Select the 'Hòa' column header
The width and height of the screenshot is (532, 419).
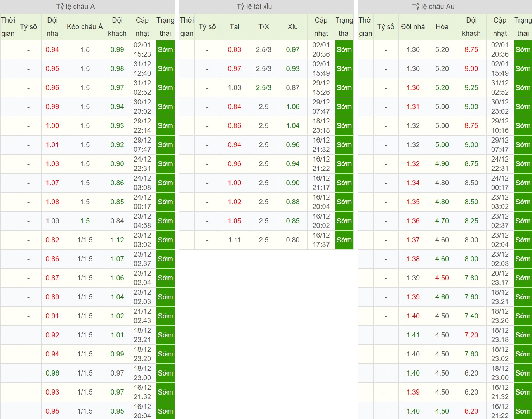442,27
